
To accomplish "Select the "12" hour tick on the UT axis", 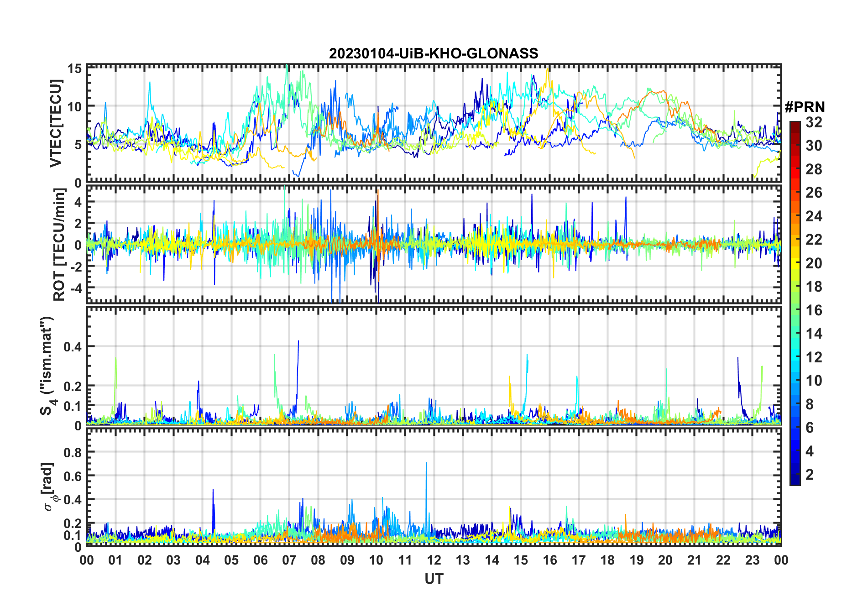I will (434, 560).
